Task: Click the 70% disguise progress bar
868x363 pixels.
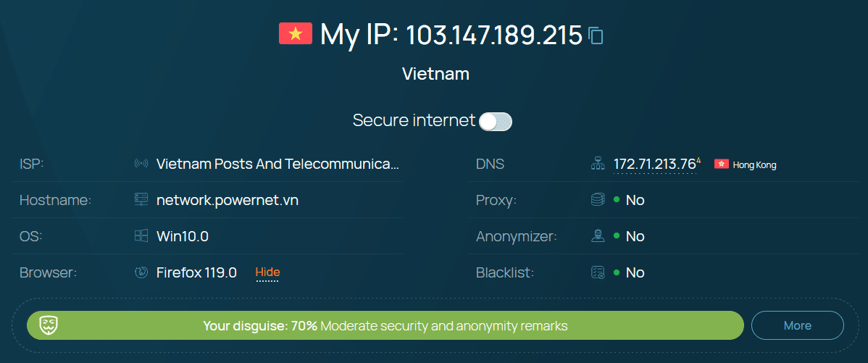Action: click(385, 325)
